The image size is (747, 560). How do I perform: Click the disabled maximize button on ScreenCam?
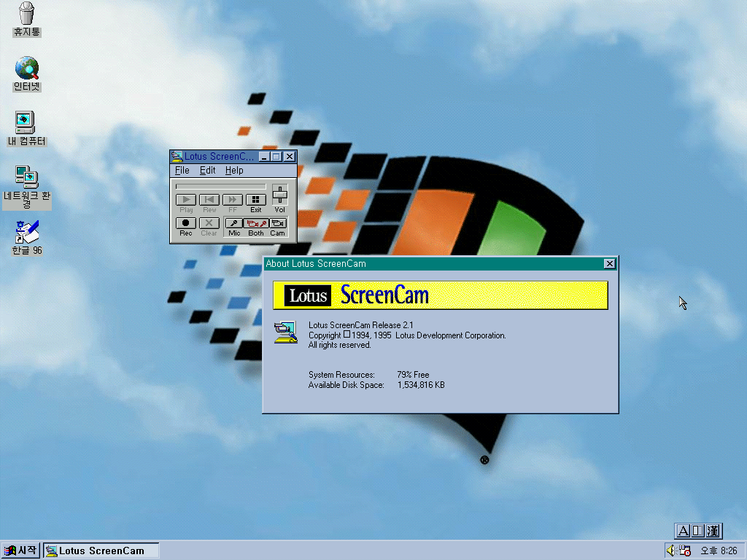pos(276,157)
